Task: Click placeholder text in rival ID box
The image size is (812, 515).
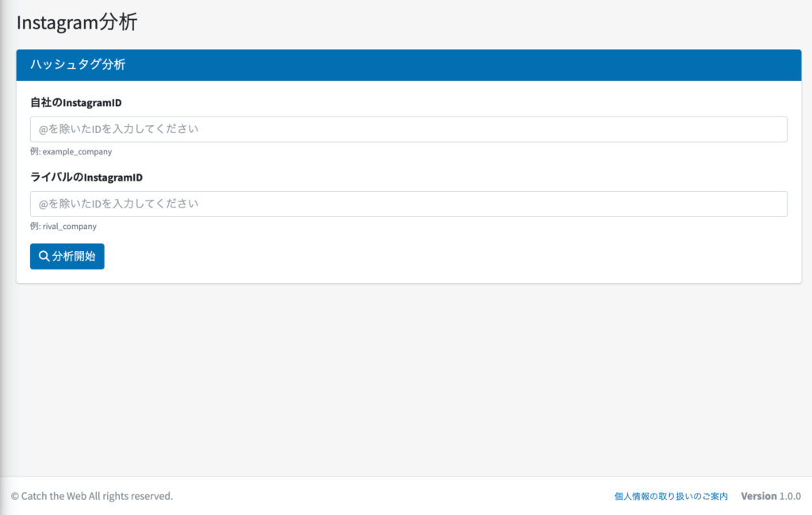Action: 118,204
